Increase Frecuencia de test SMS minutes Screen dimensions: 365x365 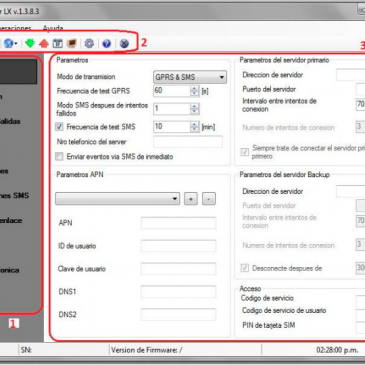pyautogui.click(x=195, y=124)
